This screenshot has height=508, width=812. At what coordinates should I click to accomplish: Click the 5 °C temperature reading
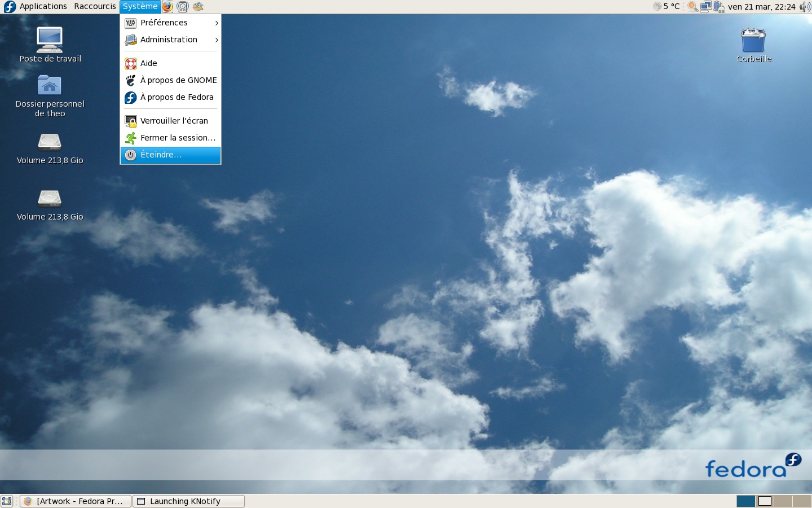pyautogui.click(x=672, y=7)
